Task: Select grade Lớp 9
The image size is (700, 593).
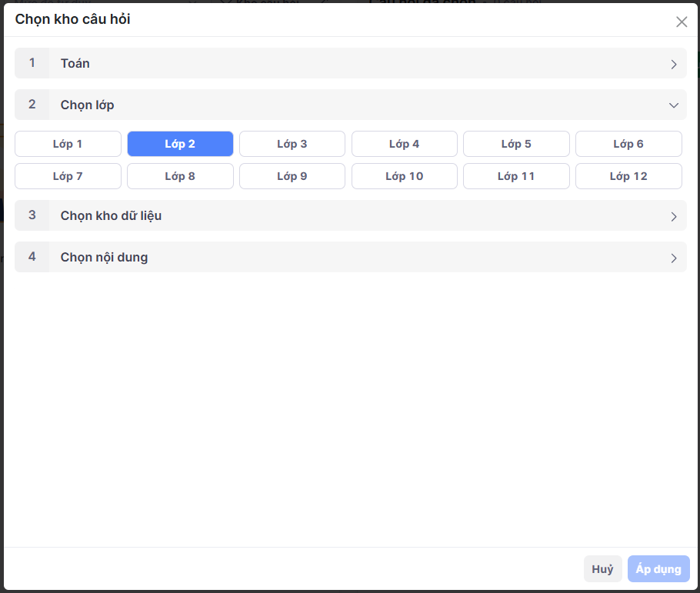Action: [x=292, y=176]
